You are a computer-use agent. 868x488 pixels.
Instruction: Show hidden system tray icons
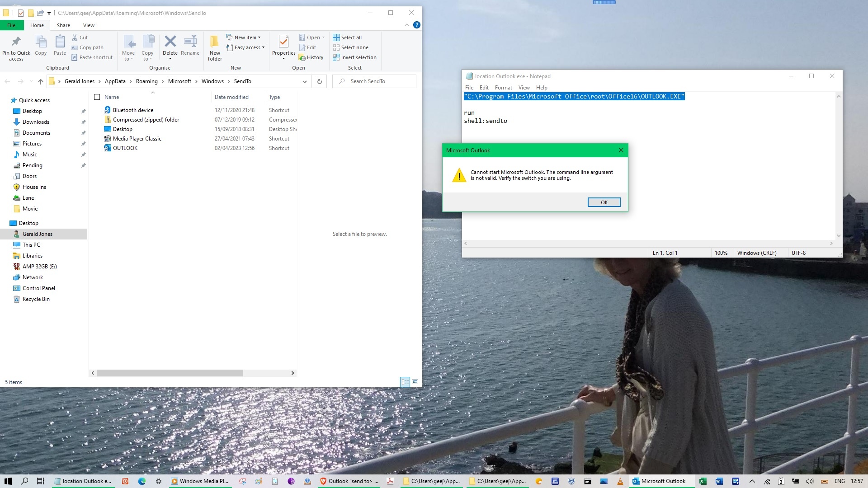coord(752,481)
